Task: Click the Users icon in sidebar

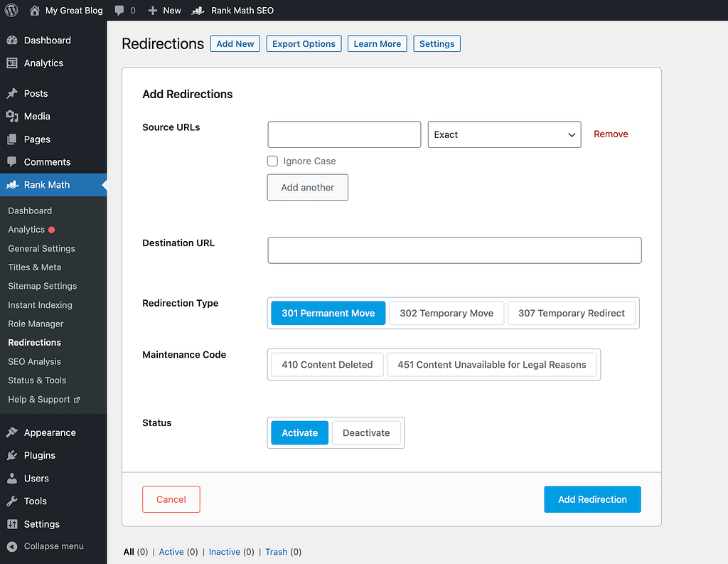Action: 12,478
